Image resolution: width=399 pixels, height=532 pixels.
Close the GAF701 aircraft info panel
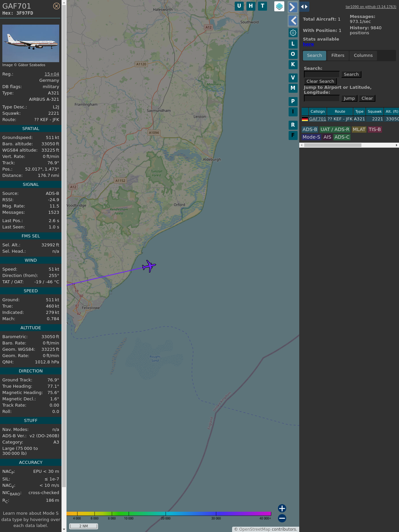pos(57,6)
